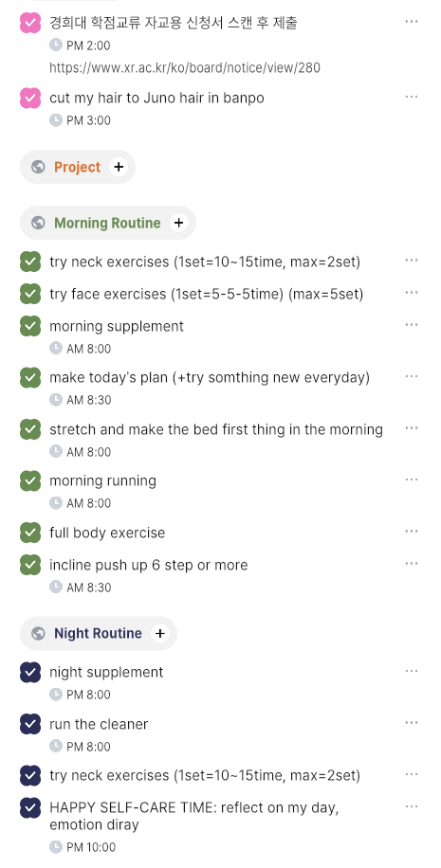Uncheck the night supplement task
Viewport: 441px width, 868px height.
(30, 672)
